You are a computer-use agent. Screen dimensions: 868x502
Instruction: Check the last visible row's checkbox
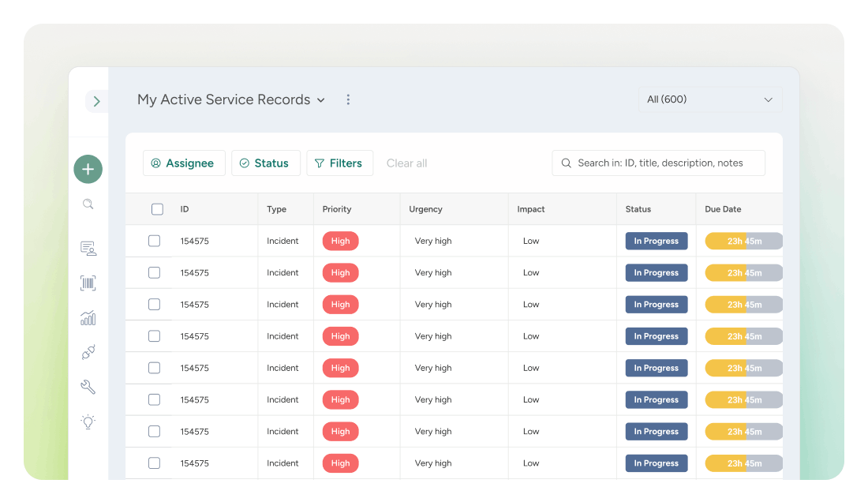[154, 463]
